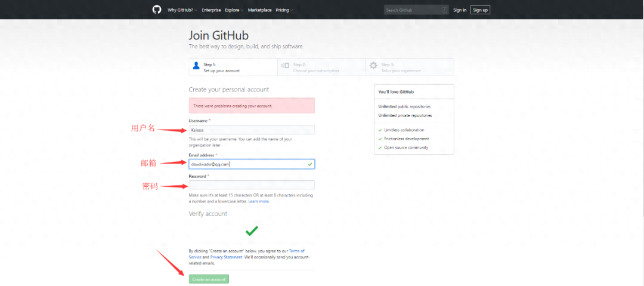Open the Pricing dropdown
The image size is (644, 286).
pyautogui.click(x=283, y=10)
